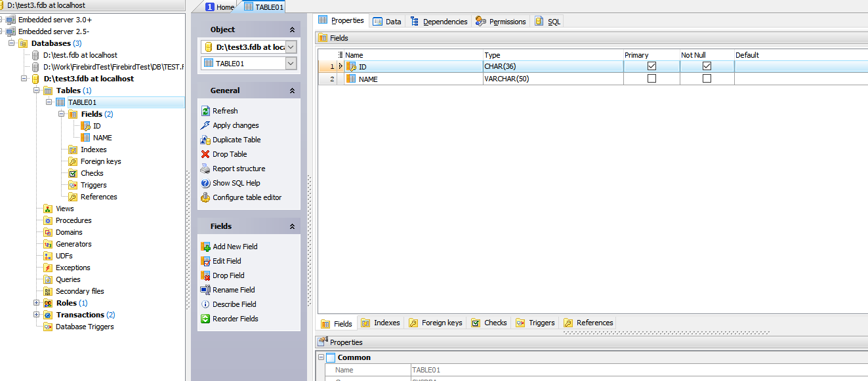Collapse the Fields panel section
The width and height of the screenshot is (868, 381).
coord(292,226)
